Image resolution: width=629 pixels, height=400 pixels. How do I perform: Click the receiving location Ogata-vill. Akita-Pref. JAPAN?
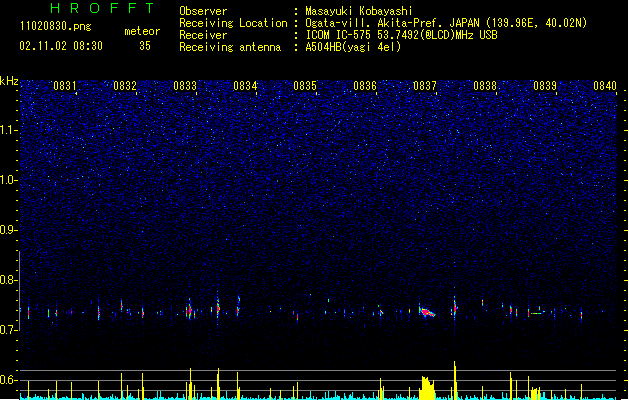392,23
